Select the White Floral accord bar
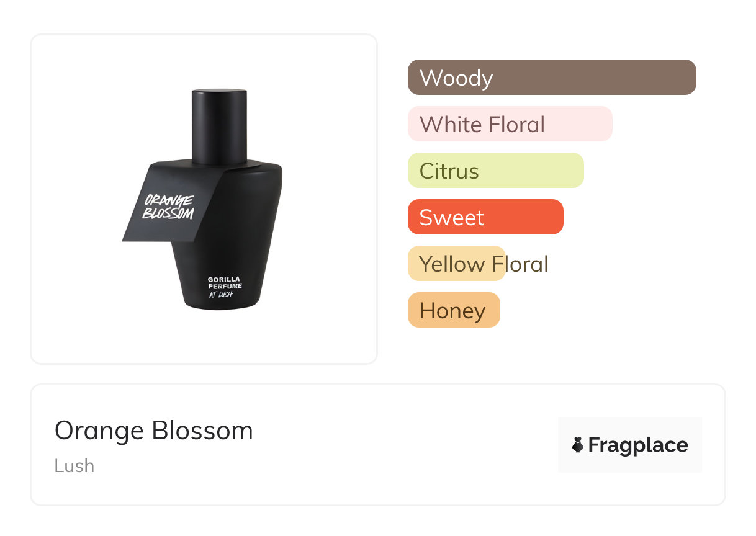 coord(510,124)
